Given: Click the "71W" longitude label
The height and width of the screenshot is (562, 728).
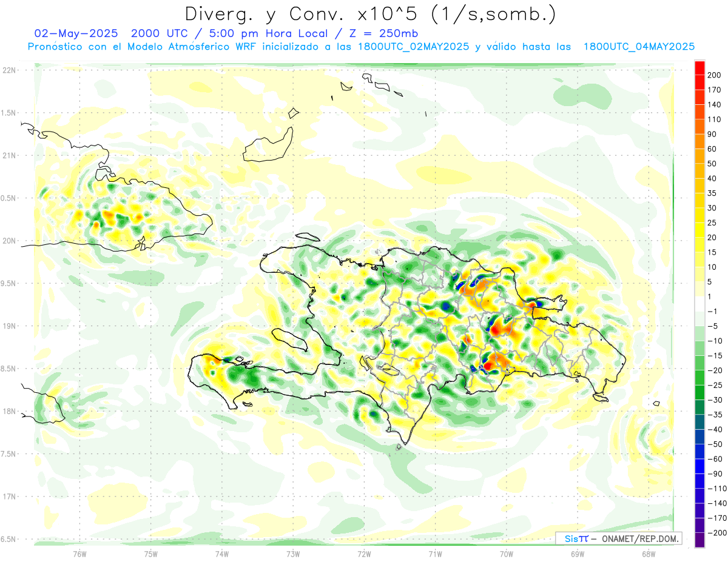Looking at the screenshot, I should click(x=435, y=554).
